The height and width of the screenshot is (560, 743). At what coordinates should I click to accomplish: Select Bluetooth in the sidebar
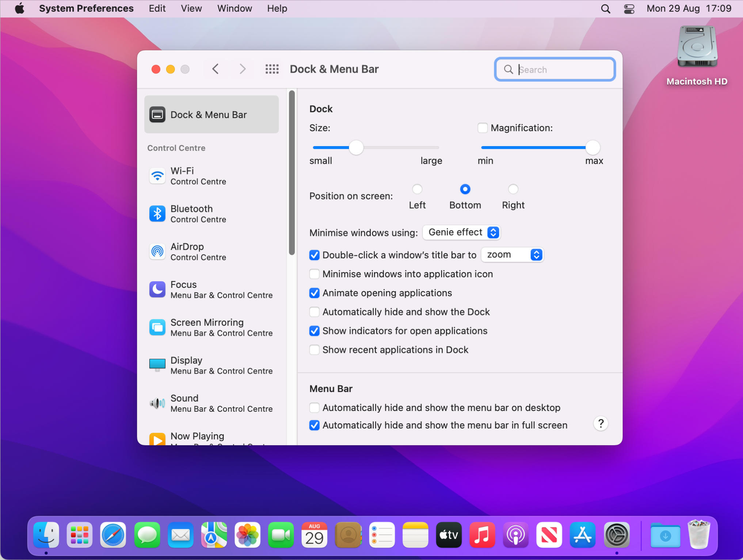tap(212, 214)
